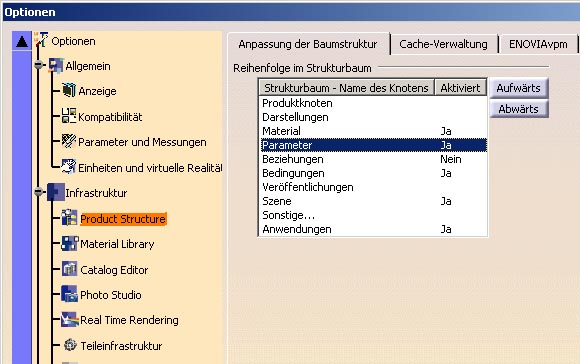
Task: Select the Darstellungen list row
Action: [373, 117]
